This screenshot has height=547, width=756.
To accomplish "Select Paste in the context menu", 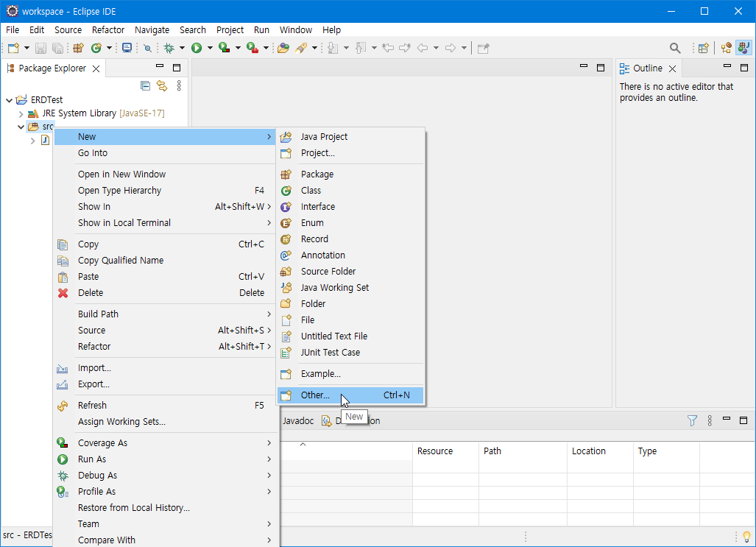I will tap(164, 276).
